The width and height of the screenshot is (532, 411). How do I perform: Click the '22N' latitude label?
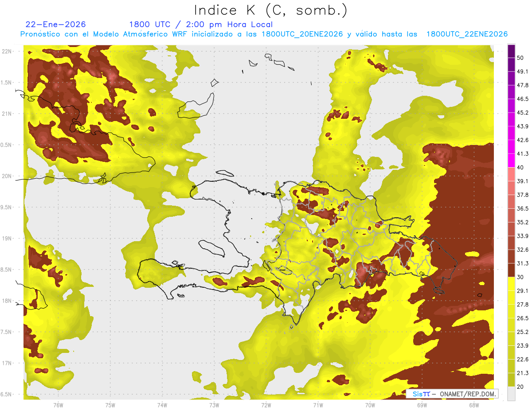7,51
